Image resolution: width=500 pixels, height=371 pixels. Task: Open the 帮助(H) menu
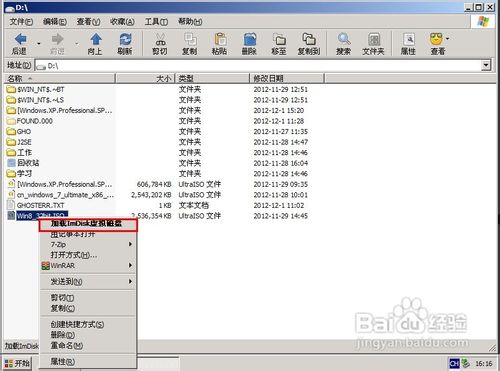click(x=190, y=22)
